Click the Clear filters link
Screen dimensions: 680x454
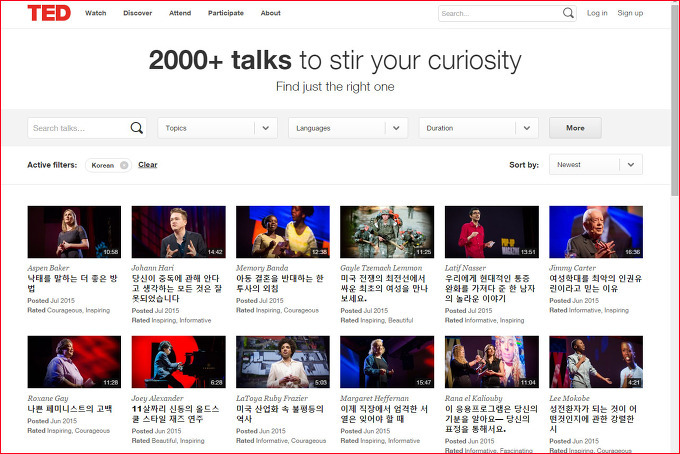click(x=147, y=165)
